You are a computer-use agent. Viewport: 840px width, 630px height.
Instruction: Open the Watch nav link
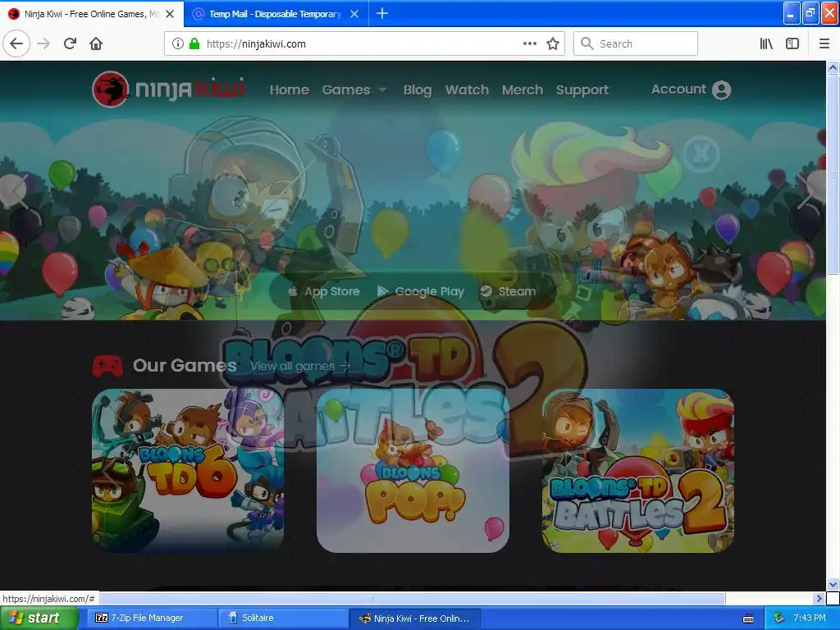point(467,89)
